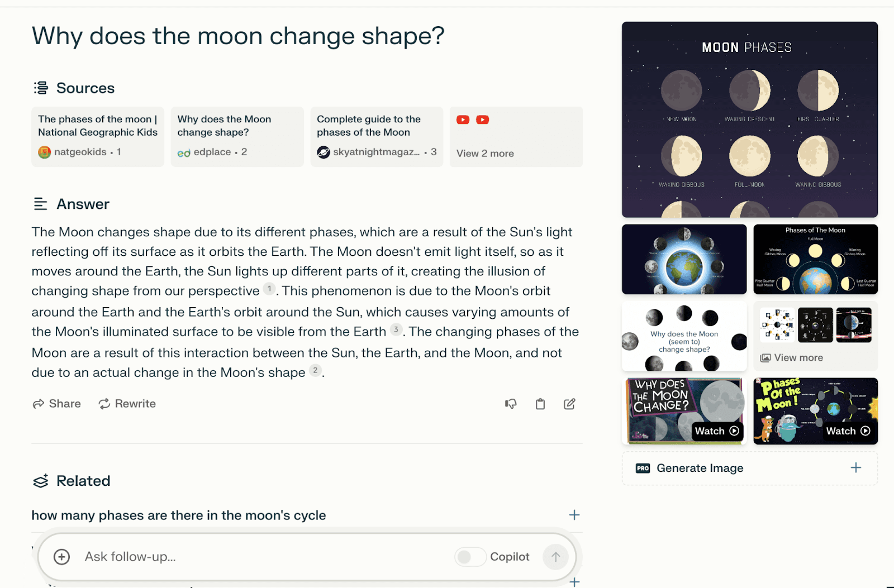Click the edit query pencil icon
Viewport: 894px width, 588px height.
[x=569, y=404]
